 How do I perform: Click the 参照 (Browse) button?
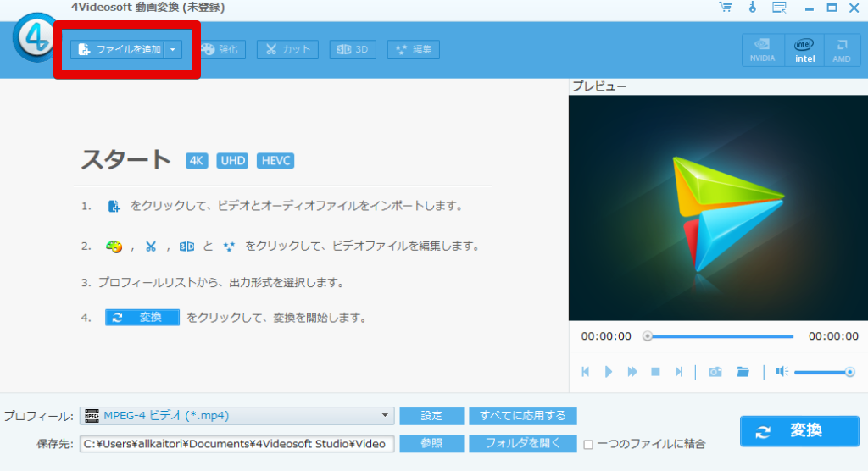pyautogui.click(x=431, y=444)
